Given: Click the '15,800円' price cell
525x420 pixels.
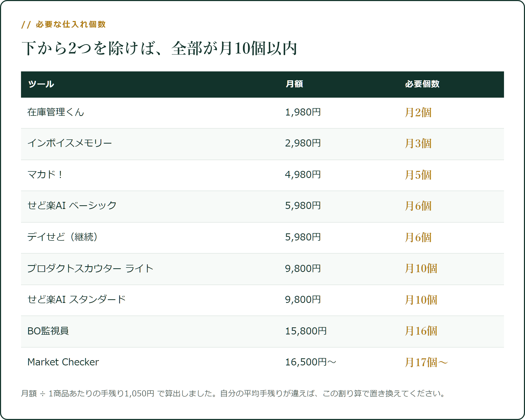Looking at the screenshot, I should [x=306, y=331].
